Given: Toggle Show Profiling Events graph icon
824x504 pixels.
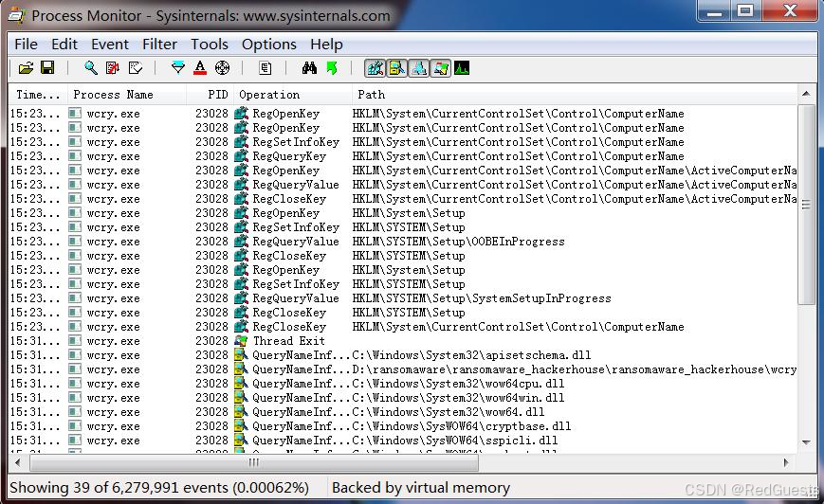Looking at the screenshot, I should [462, 67].
